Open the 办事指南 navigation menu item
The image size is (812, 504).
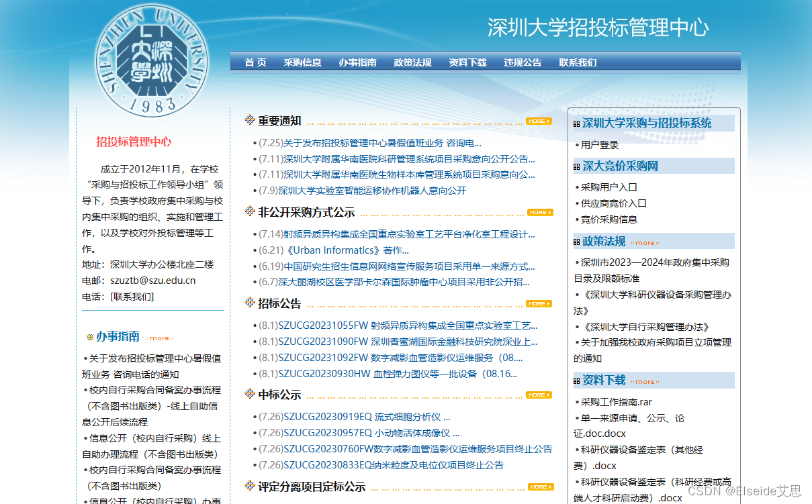click(x=357, y=62)
